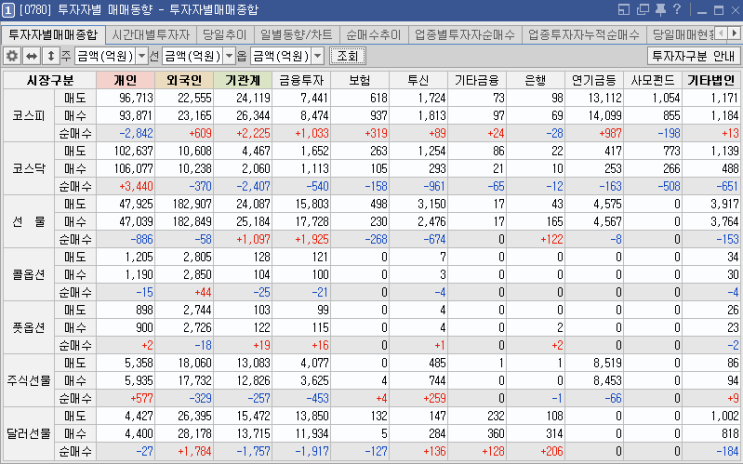Expand the 주 금액(억원) dropdown
Screen dimensions: 743x464
tap(142, 56)
